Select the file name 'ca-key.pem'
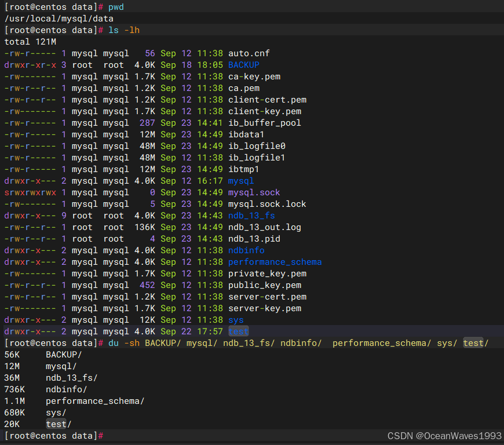The height and width of the screenshot is (445, 504). 254,76
